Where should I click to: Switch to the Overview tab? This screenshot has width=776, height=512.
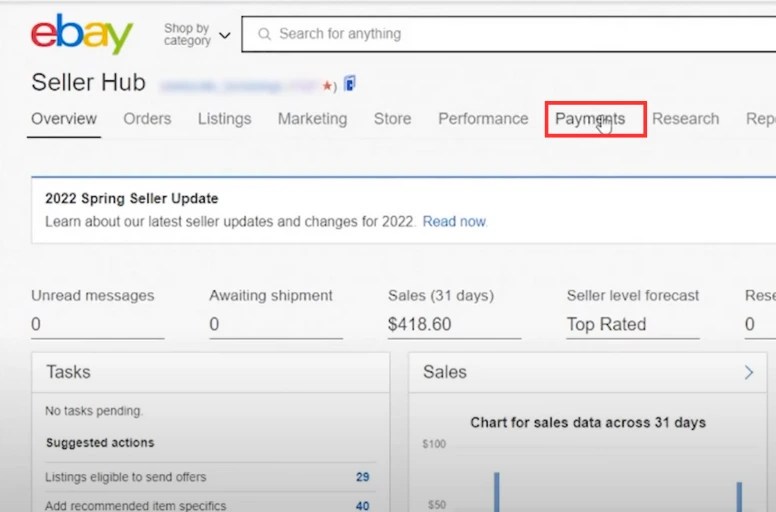pyautogui.click(x=64, y=119)
